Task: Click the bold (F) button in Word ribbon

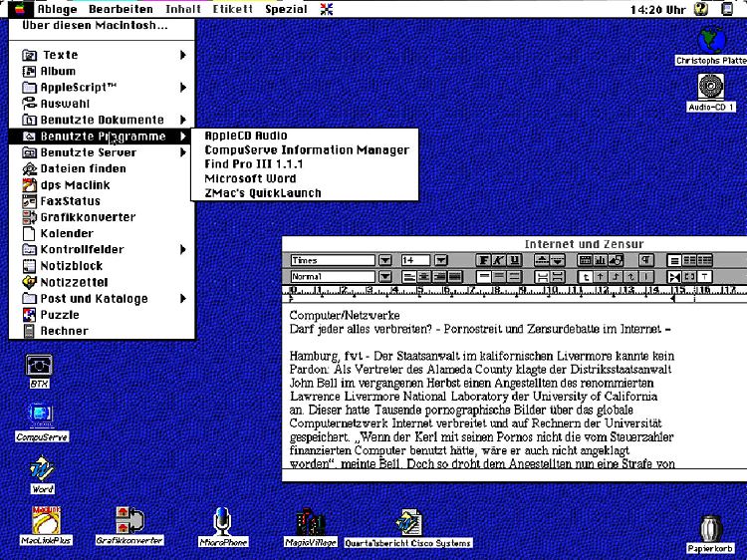Action: 483,260
